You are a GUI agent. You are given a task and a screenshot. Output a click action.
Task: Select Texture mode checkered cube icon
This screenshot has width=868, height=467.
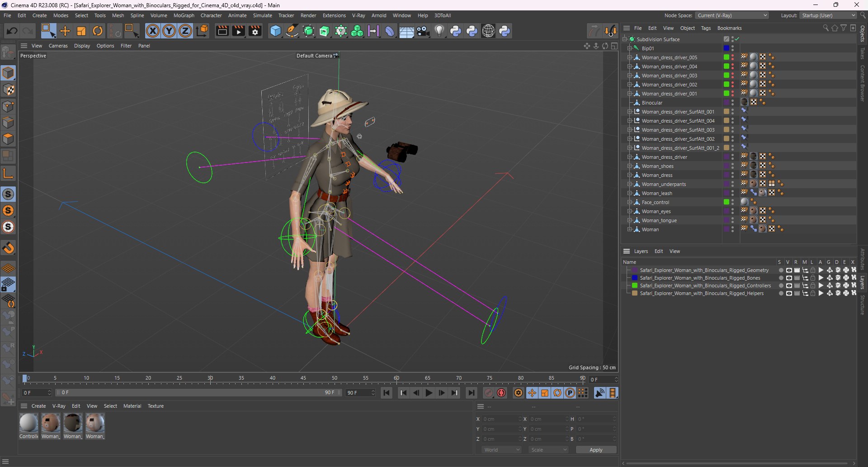8,90
